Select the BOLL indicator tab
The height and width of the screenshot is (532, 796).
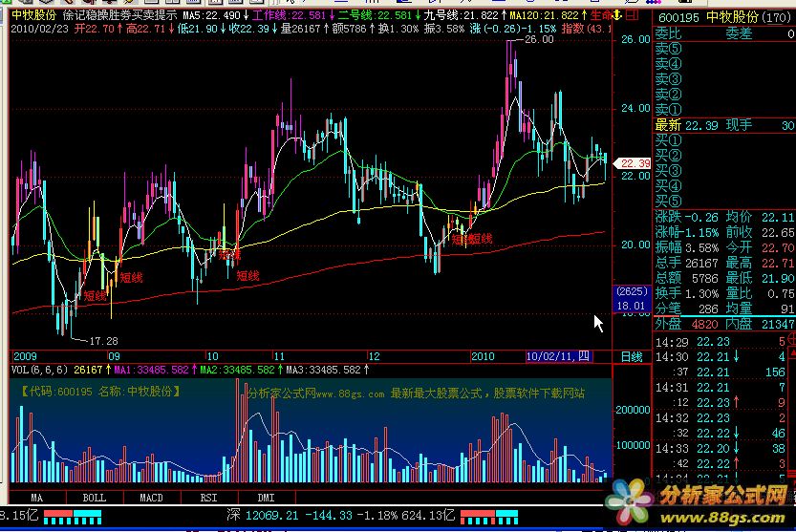[x=94, y=498]
